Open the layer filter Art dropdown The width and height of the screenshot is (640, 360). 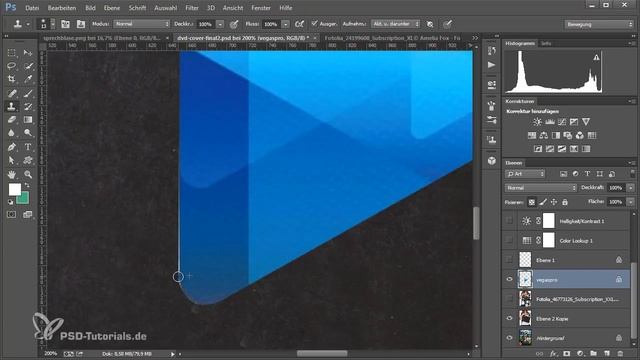pyautogui.click(x=525, y=174)
